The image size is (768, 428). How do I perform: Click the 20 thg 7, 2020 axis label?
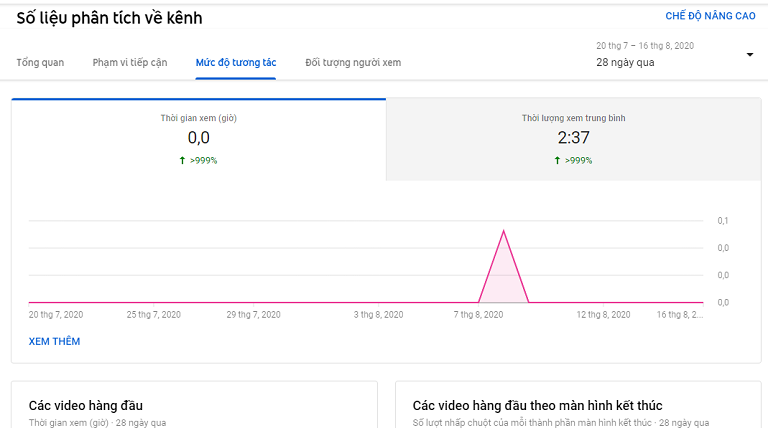point(56,315)
